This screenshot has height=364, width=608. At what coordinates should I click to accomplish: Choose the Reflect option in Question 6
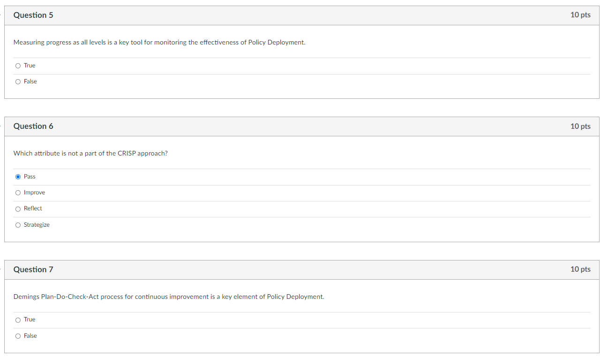point(18,209)
